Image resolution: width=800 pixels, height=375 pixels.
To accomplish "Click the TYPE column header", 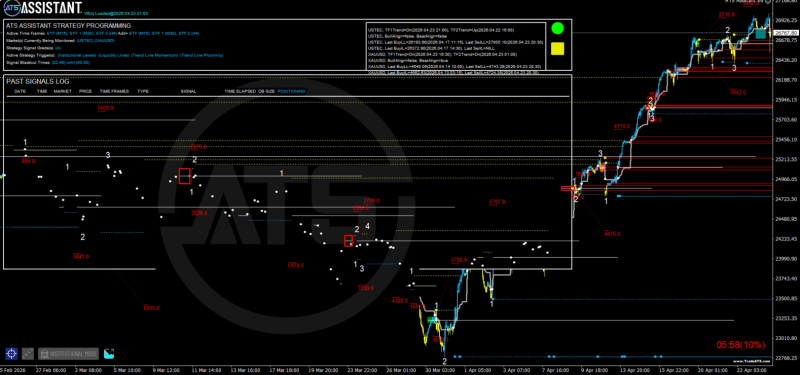I will [143, 91].
